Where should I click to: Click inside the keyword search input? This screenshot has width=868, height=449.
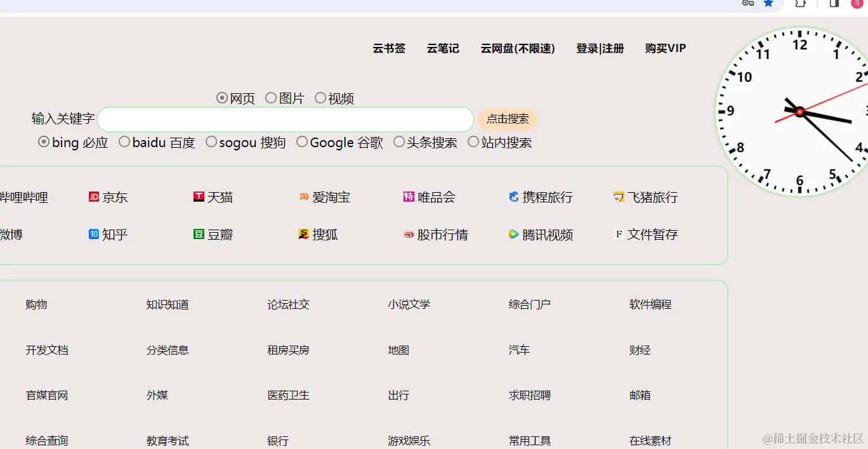pyautogui.click(x=286, y=119)
